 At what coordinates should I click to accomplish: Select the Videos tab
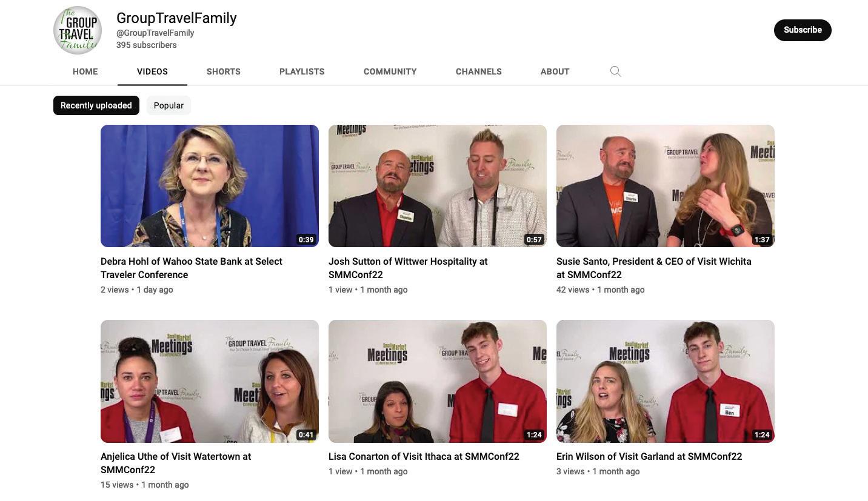click(152, 71)
